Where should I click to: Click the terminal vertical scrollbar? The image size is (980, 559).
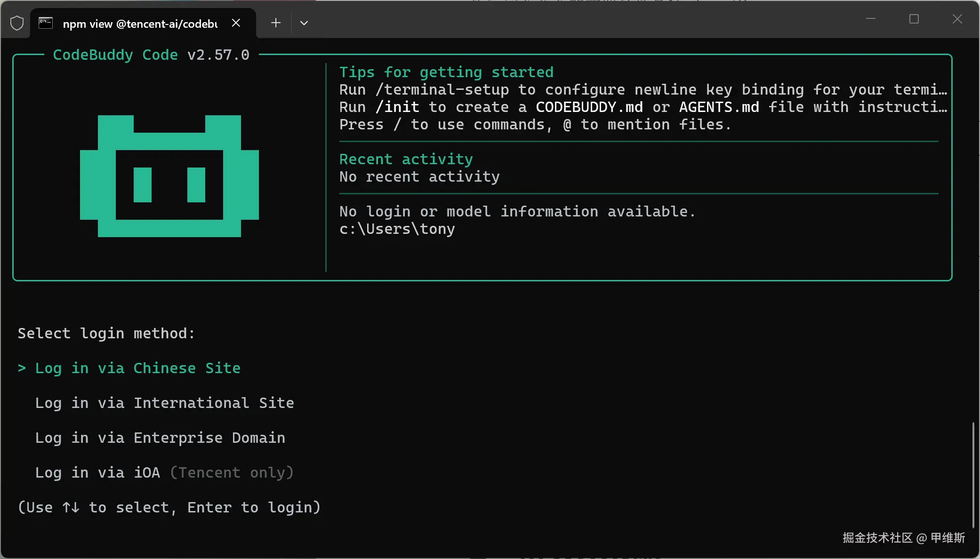pyautogui.click(x=973, y=475)
